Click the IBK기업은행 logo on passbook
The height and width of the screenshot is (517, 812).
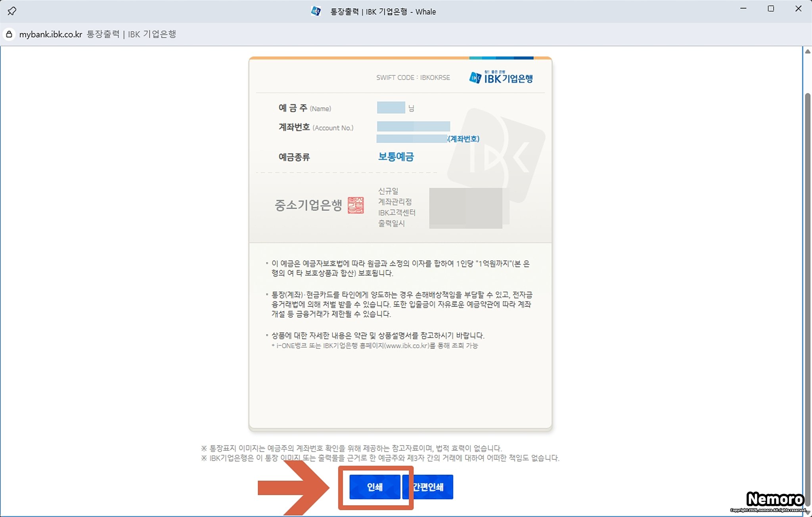click(501, 78)
